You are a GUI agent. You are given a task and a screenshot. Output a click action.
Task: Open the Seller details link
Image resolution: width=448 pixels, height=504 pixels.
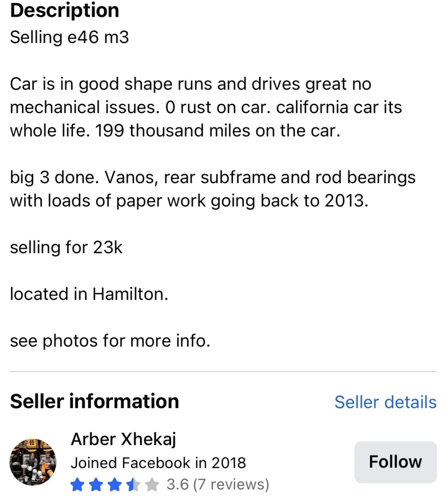coord(385,402)
